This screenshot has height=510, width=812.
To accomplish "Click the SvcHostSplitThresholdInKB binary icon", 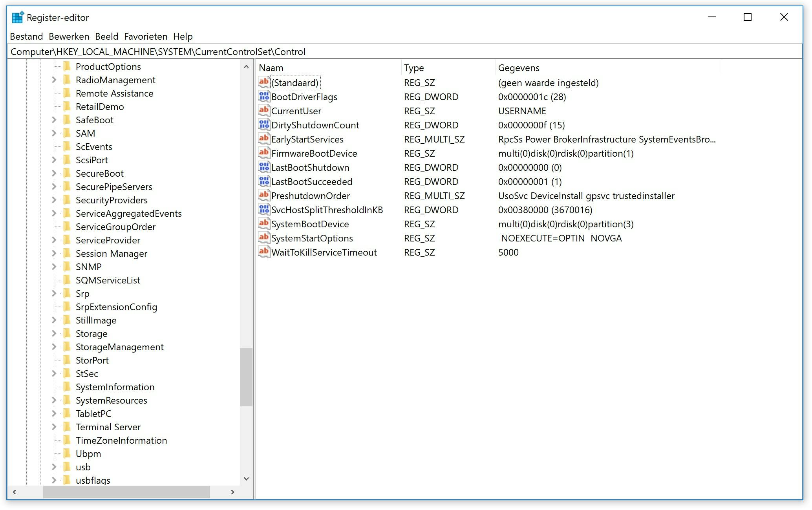I will point(264,209).
